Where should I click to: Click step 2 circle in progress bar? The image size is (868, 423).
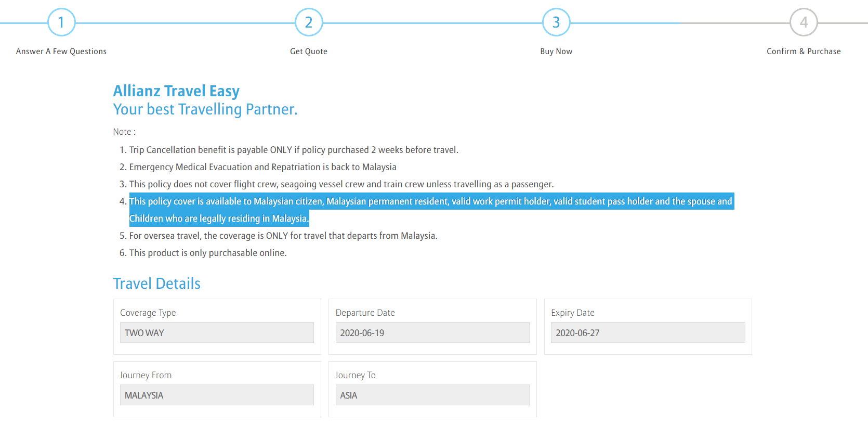[x=309, y=22]
